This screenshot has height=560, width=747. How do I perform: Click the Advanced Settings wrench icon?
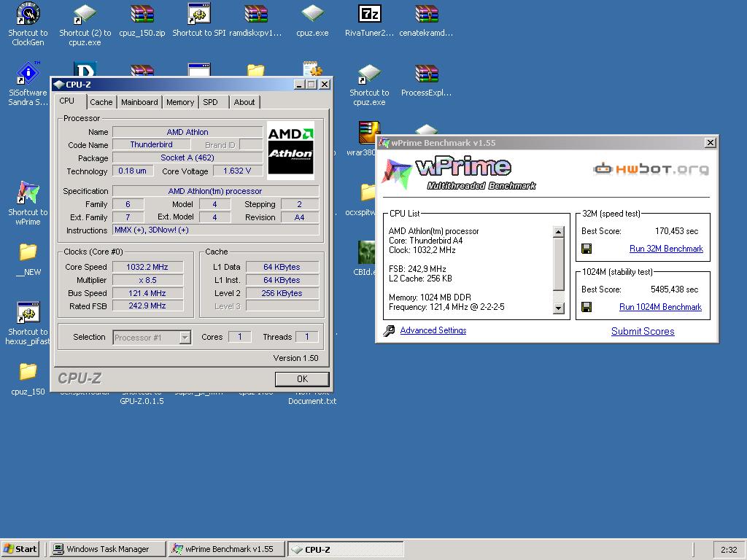[x=389, y=330]
